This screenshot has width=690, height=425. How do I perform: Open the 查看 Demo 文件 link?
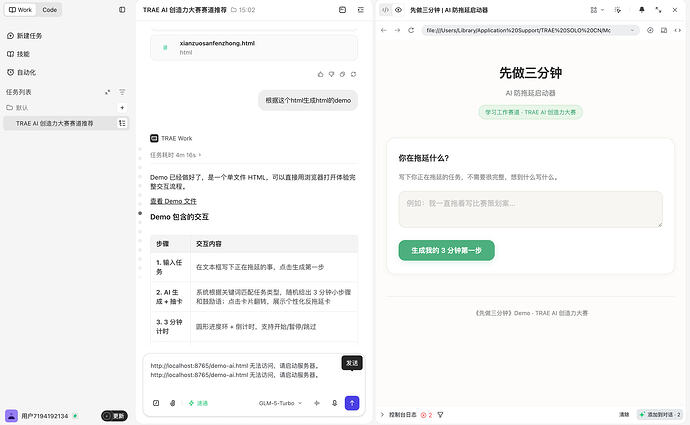point(173,201)
